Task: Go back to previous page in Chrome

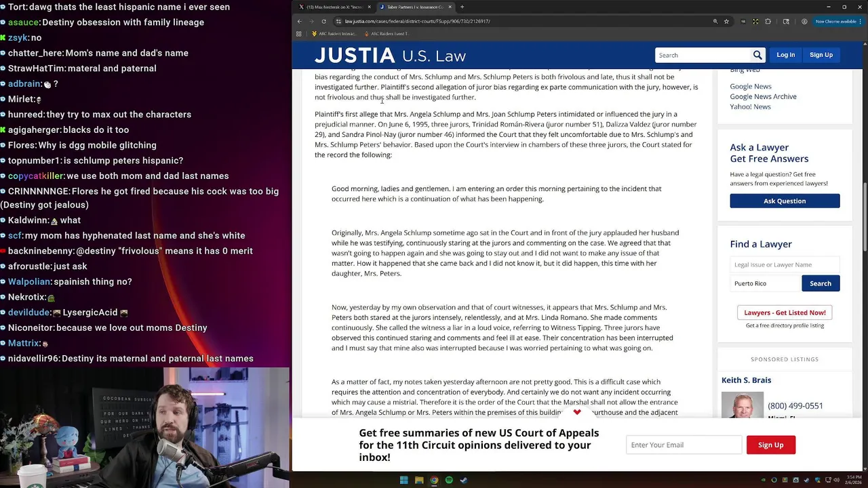Action: [299, 21]
